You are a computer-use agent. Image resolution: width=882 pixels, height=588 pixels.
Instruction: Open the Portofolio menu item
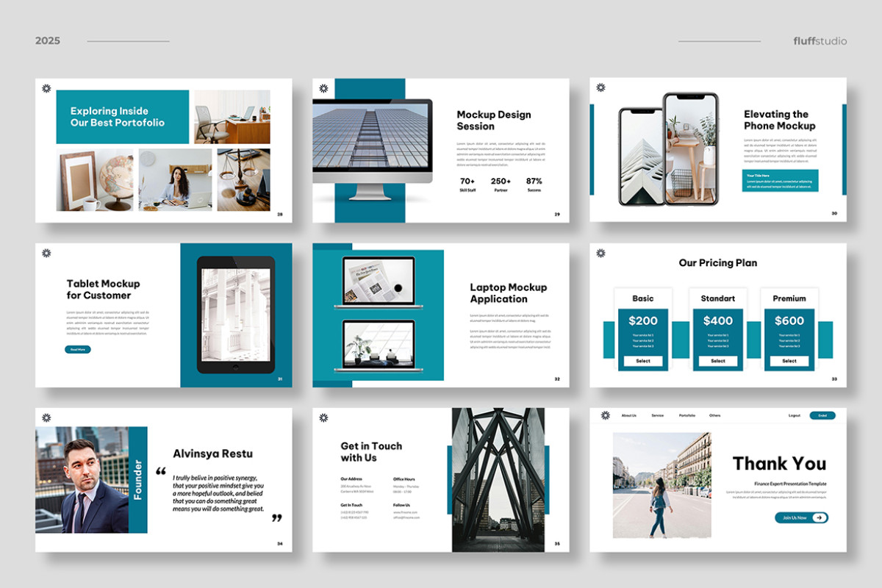[687, 415]
